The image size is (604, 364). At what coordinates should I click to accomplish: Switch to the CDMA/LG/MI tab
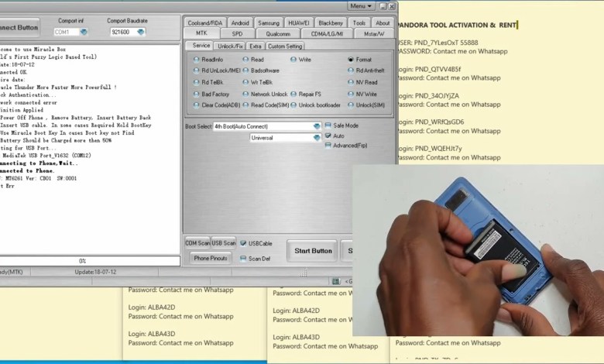327,33
